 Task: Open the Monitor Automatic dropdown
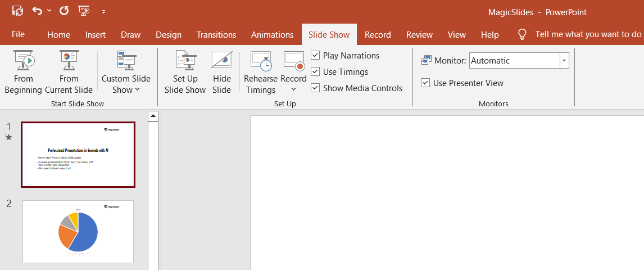coord(564,61)
